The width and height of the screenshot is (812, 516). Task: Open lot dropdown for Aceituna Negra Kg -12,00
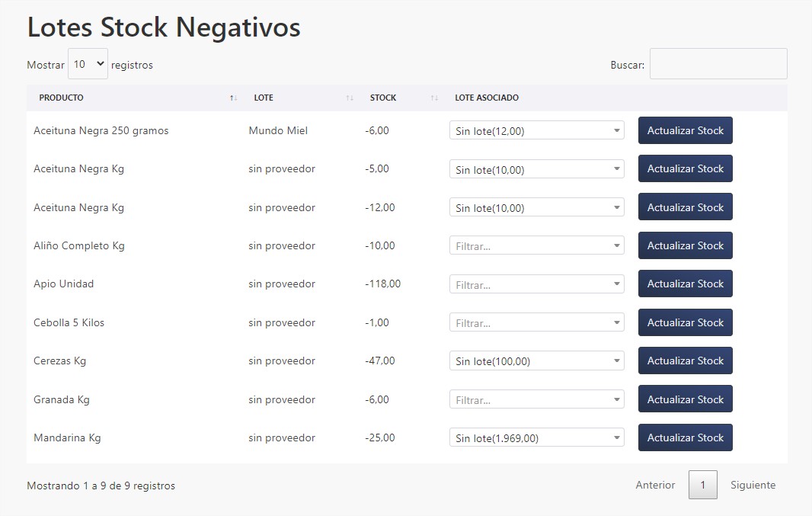[x=536, y=207]
